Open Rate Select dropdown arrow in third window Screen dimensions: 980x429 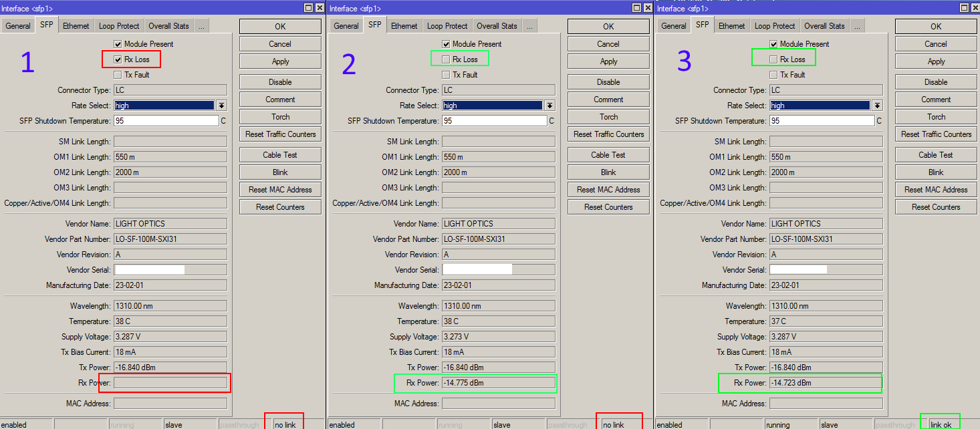[x=877, y=106]
